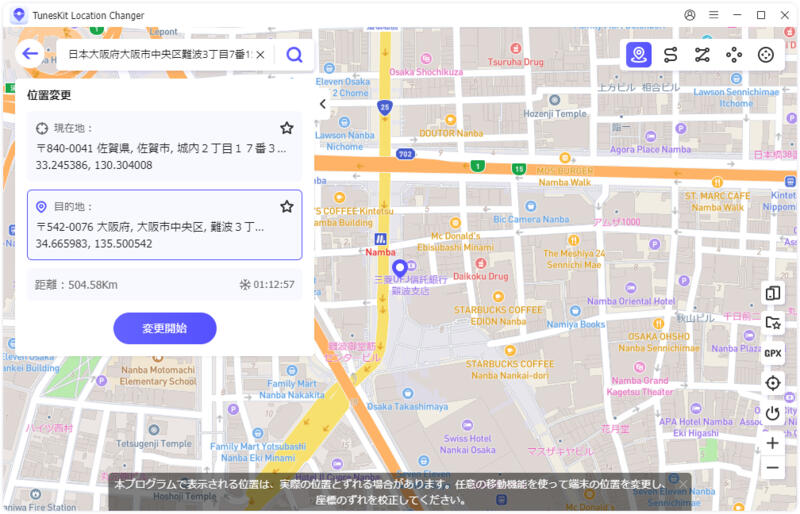Click the Namiya Books map label
The width and height of the screenshot is (800, 514).
(x=576, y=324)
